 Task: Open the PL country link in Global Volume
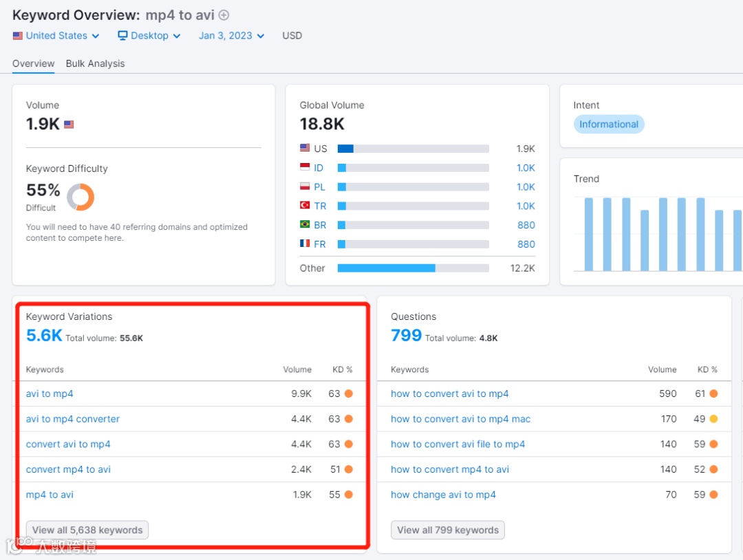[319, 187]
